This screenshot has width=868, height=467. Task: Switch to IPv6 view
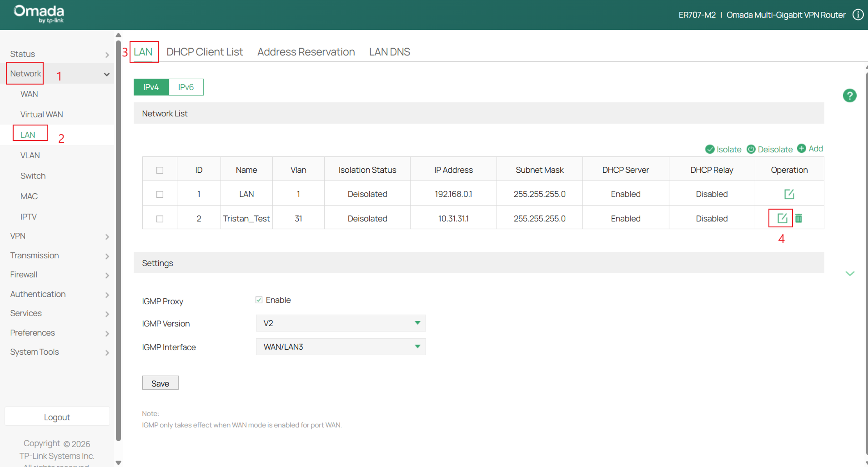tap(186, 87)
